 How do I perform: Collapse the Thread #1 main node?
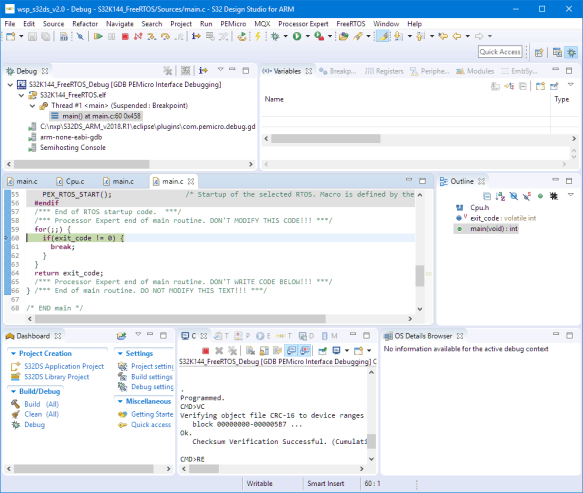click(32, 106)
